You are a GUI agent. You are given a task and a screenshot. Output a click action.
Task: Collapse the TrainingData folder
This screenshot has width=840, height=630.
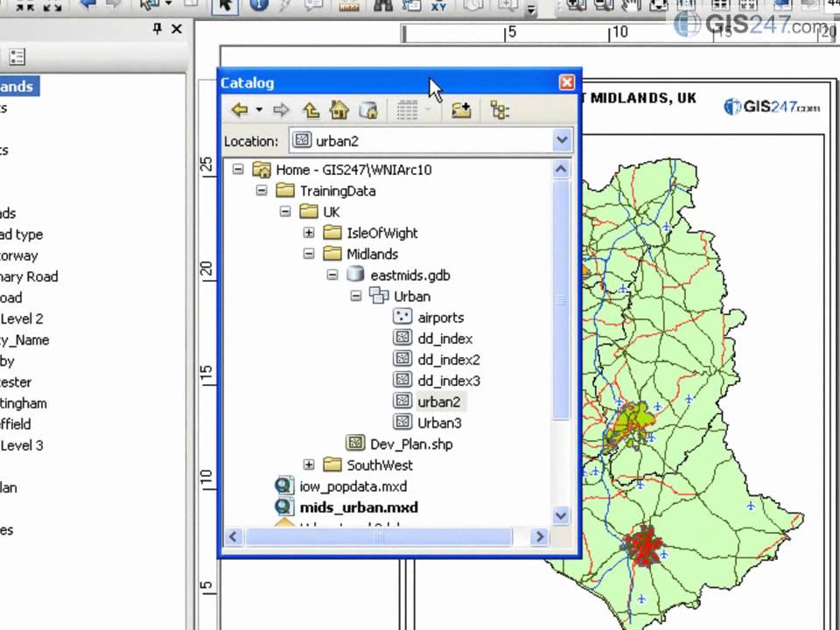[x=262, y=190]
